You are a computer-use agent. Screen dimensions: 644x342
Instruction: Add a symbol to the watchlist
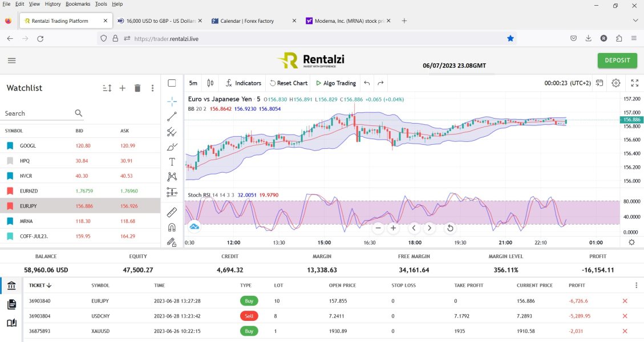click(x=122, y=88)
